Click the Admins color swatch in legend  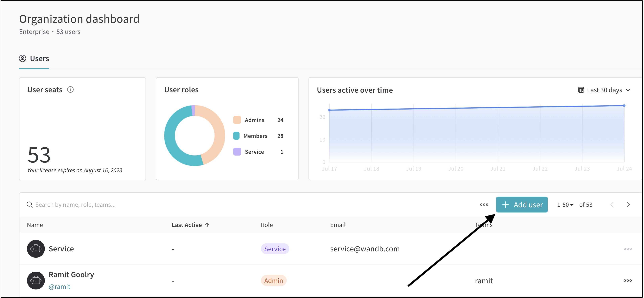237,120
